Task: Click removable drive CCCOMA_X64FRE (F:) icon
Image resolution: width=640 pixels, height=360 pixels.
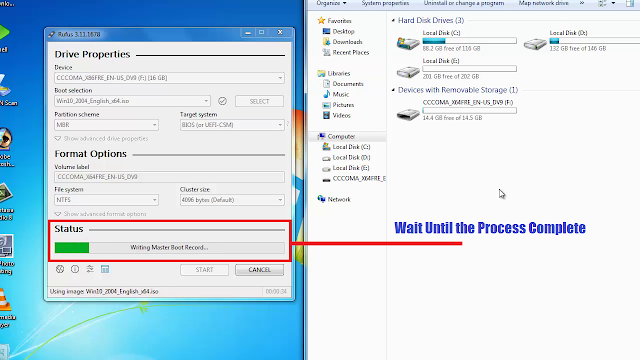Action: click(408, 114)
